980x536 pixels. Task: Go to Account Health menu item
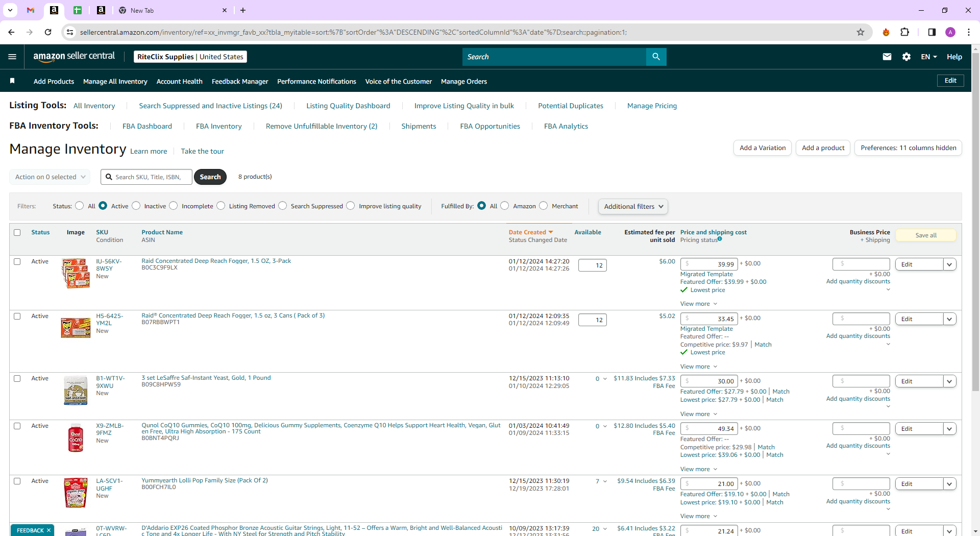180,81
